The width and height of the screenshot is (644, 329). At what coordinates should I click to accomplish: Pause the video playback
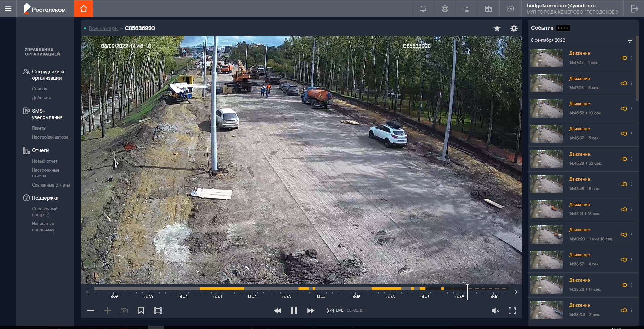[294, 311]
